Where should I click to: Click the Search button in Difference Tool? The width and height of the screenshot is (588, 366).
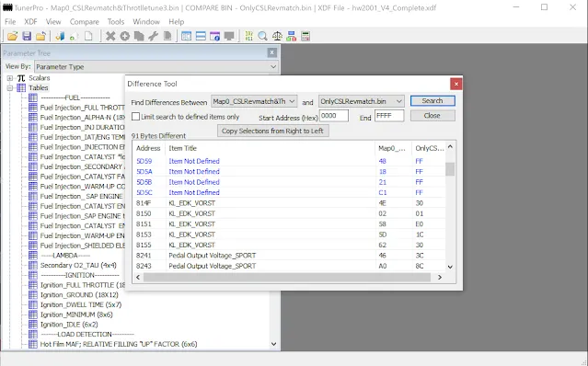(432, 101)
